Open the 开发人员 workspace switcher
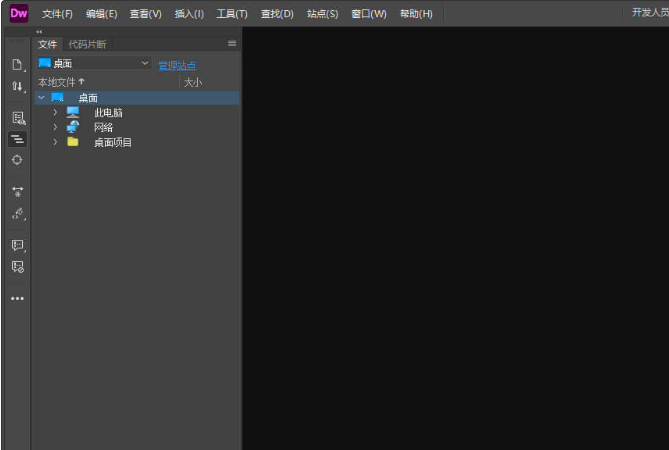 [650, 13]
